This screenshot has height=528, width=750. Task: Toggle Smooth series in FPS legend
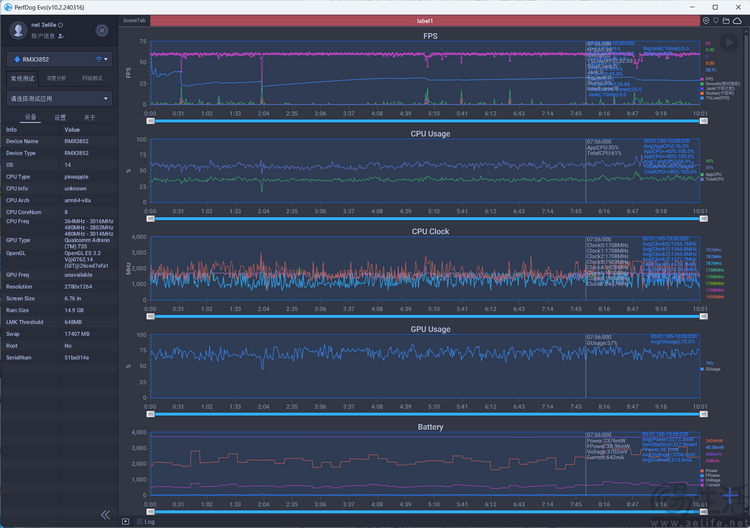click(720, 84)
